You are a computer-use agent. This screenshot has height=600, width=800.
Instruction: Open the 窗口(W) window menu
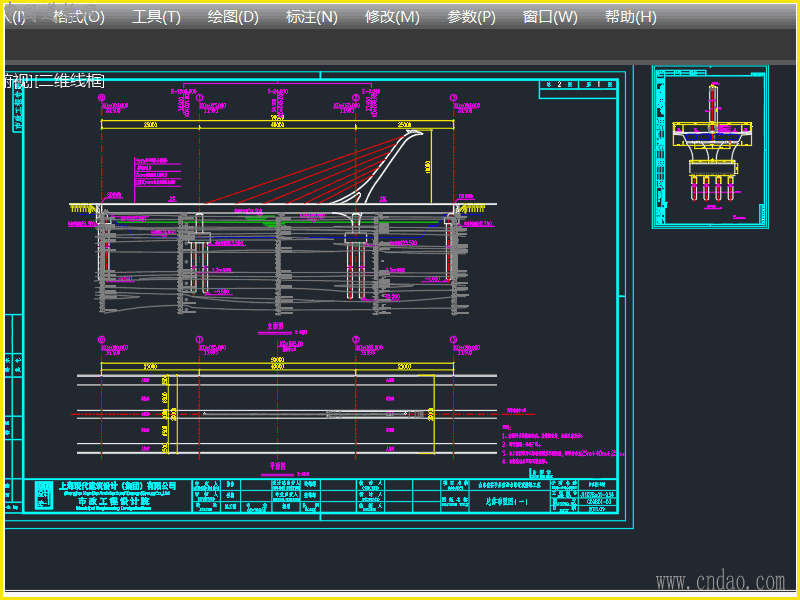point(550,17)
